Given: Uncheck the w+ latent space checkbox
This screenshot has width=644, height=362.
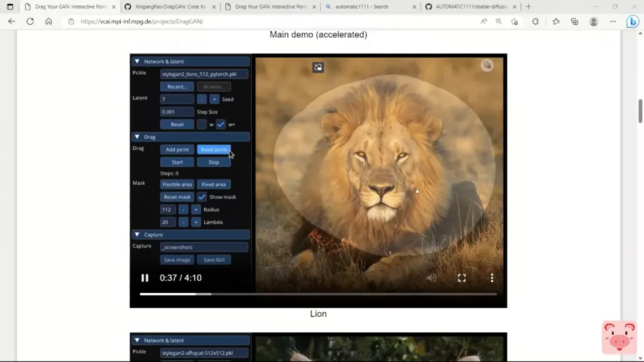Looking at the screenshot, I should [221, 124].
